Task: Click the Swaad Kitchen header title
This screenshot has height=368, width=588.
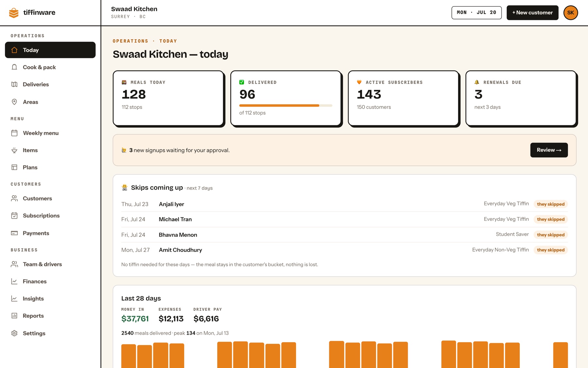Action: pyautogui.click(x=134, y=9)
